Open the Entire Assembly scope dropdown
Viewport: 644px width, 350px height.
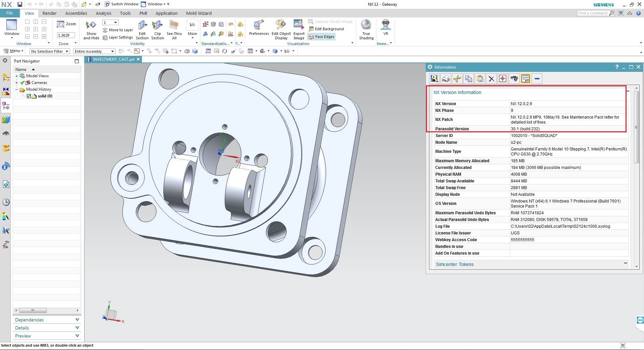coord(94,51)
